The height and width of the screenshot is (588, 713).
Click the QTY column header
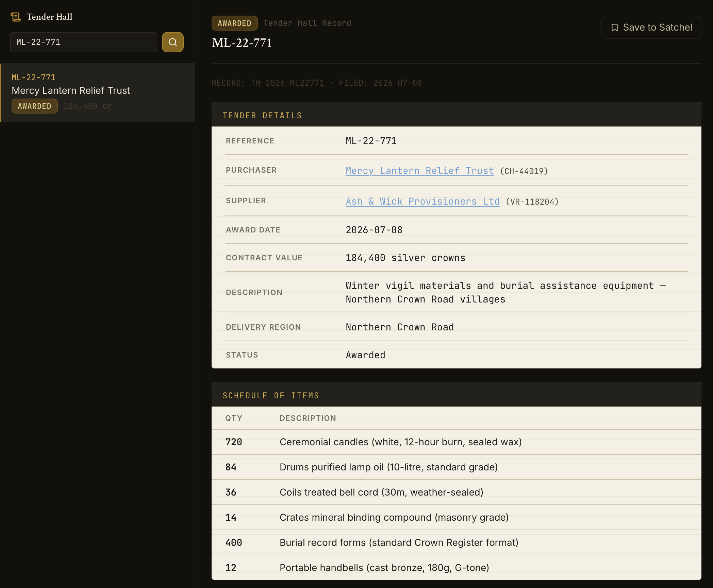tap(234, 418)
